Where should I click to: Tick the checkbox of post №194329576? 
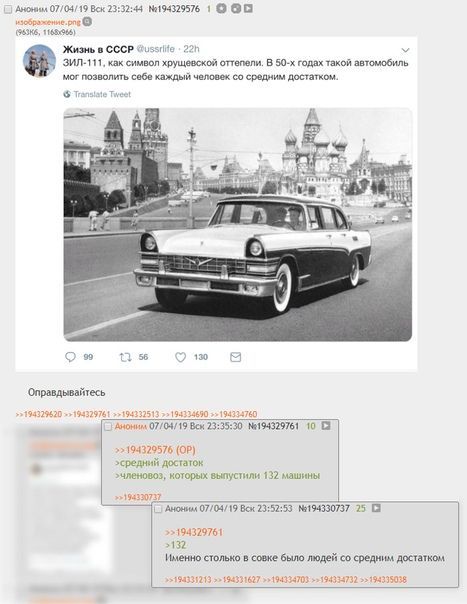point(8,10)
